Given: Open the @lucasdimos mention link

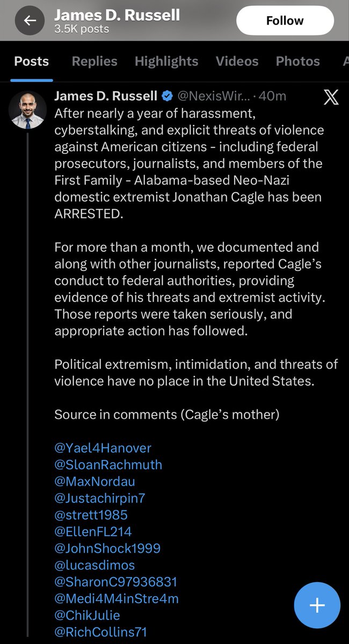Looking at the screenshot, I should click(94, 565).
